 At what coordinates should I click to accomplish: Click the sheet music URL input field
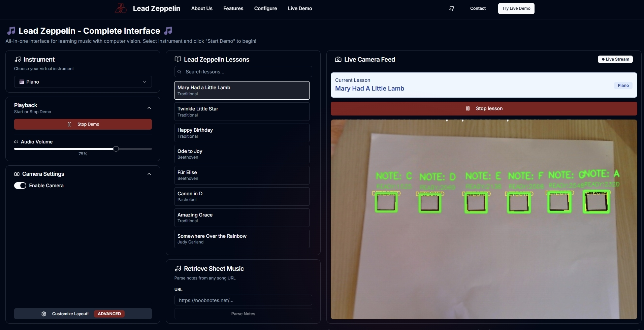coord(243,300)
